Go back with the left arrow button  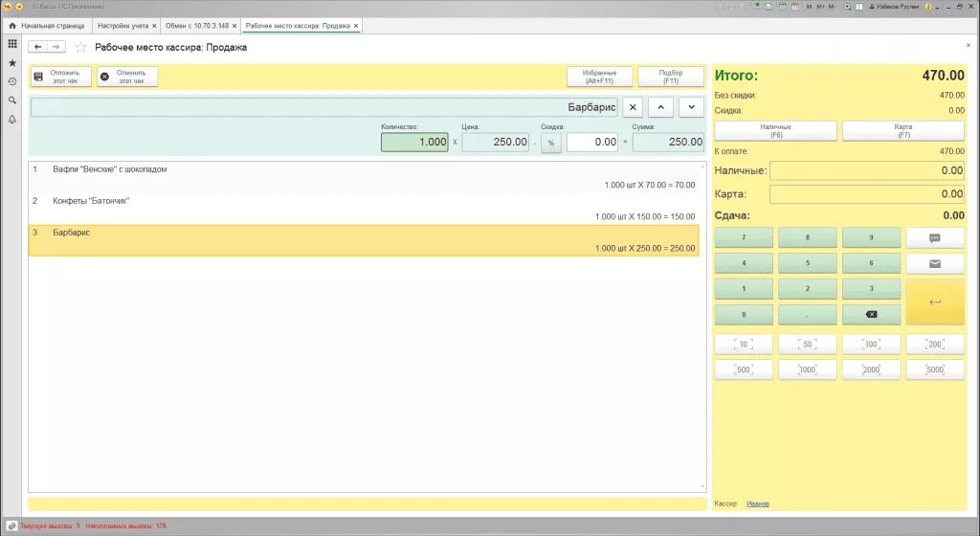point(37,47)
